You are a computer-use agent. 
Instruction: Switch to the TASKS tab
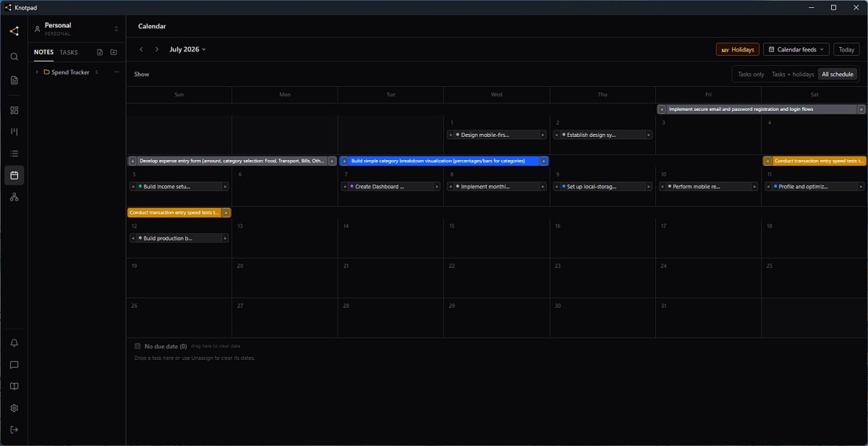coord(69,53)
